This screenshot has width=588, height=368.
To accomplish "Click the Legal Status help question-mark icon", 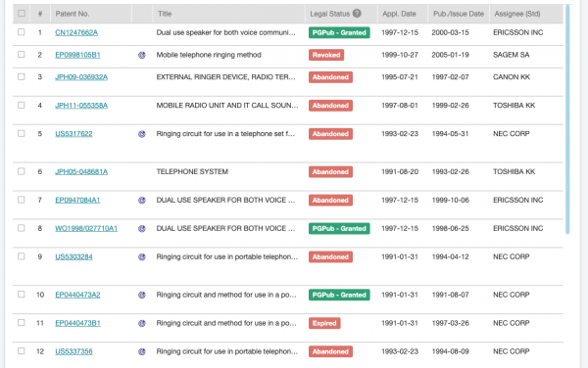I will (357, 14).
